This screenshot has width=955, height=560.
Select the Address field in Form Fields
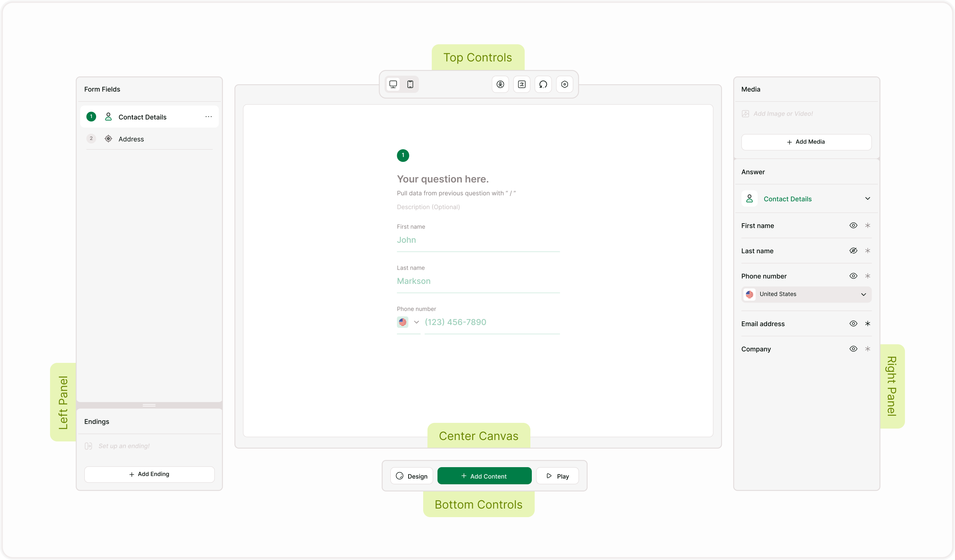[x=149, y=139]
